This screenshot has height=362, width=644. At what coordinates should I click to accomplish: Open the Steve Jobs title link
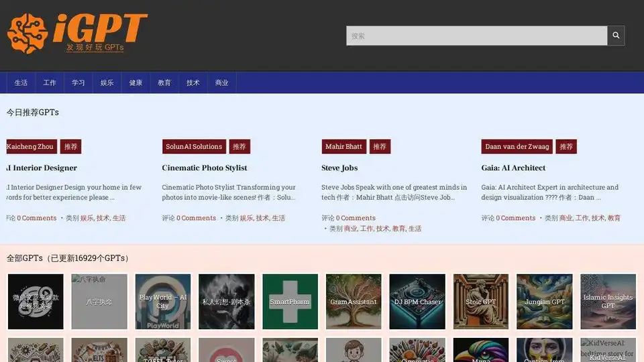[x=339, y=168]
